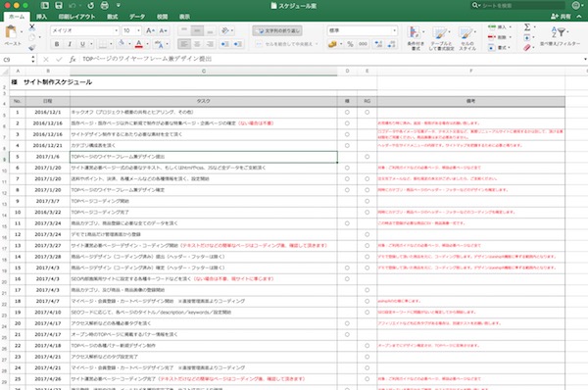Image resolution: width=588 pixels, height=390 pixels.
Task: Collapse the ribbon with the chevron
Action: (579, 17)
